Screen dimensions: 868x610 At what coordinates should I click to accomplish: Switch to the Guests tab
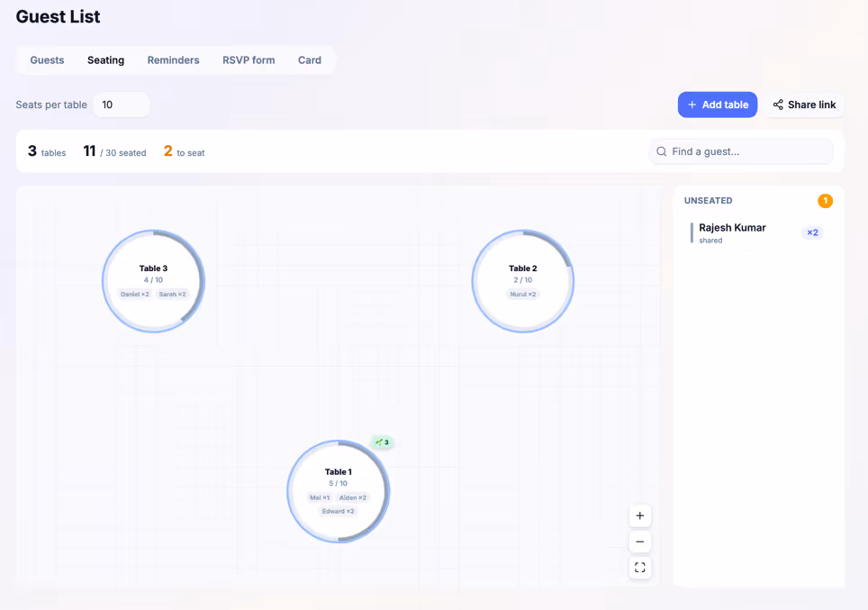[x=47, y=60]
